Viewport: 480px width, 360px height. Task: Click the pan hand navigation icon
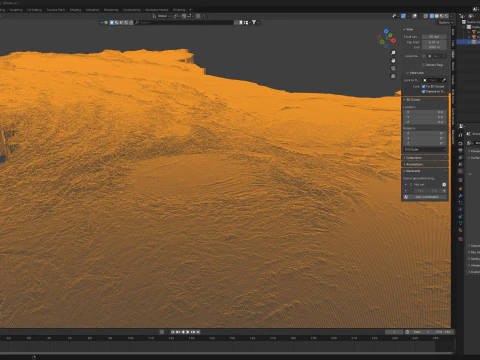pyautogui.click(x=393, y=61)
